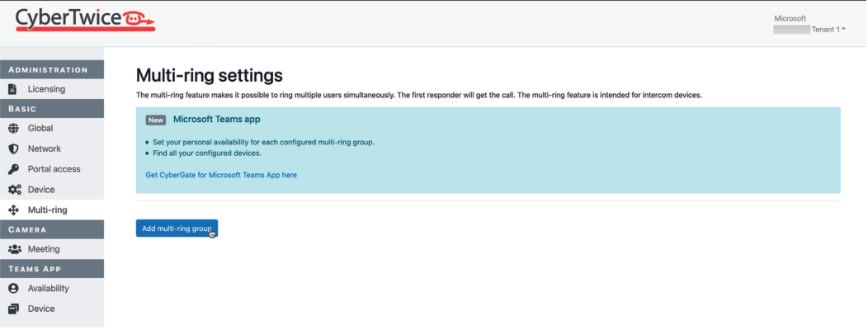Select Device under Teams App section
This screenshot has height=330, width=868.
coord(52,309)
